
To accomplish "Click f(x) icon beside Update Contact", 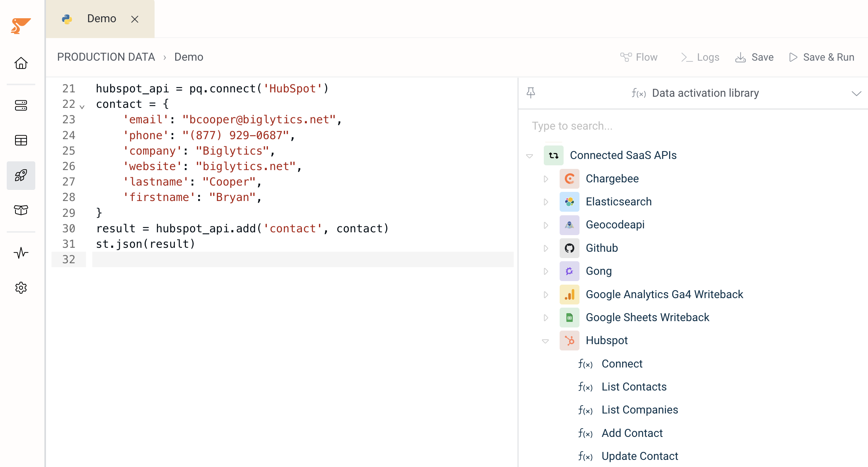I will (x=585, y=456).
